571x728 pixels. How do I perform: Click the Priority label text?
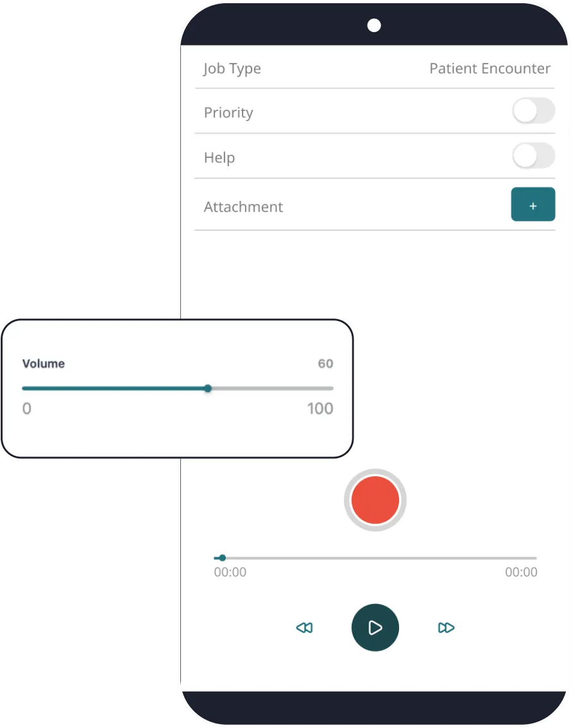pyautogui.click(x=228, y=113)
